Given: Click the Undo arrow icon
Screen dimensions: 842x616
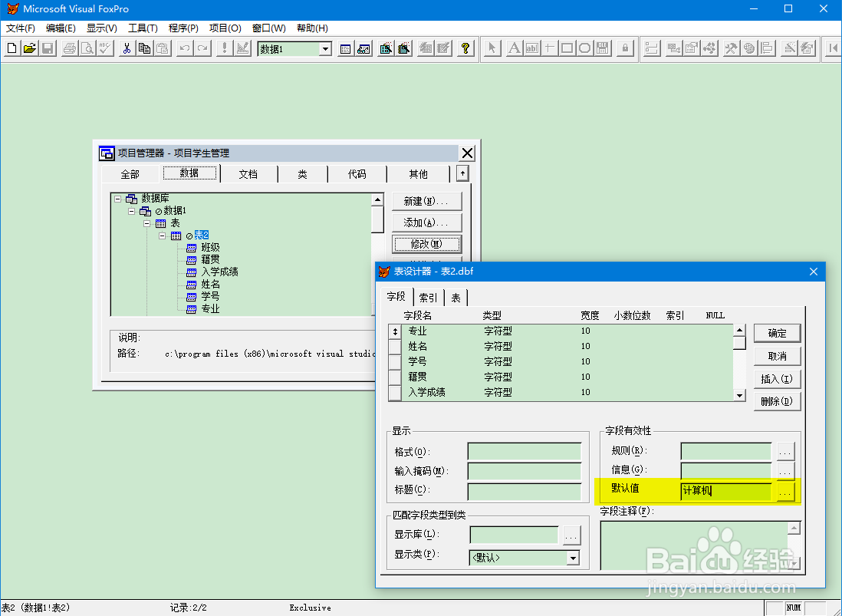Looking at the screenshot, I should 185,48.
